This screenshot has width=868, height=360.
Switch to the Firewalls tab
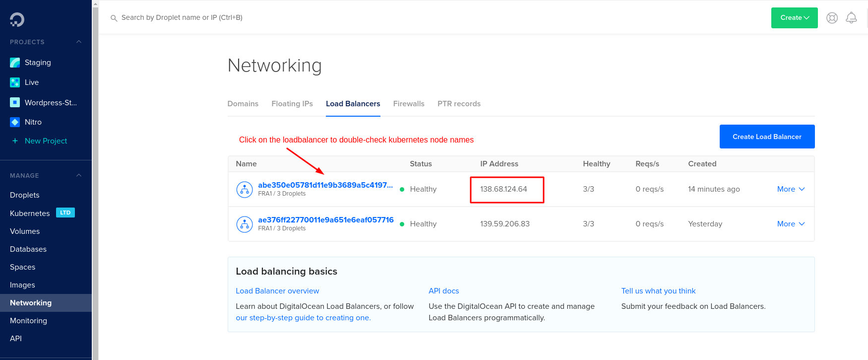point(408,104)
